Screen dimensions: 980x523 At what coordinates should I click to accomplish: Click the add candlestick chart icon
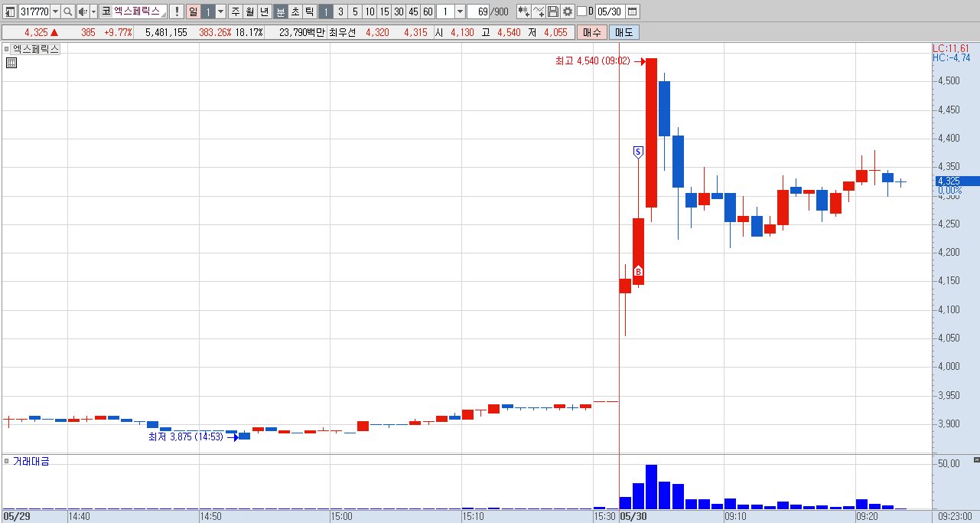pyautogui.click(x=523, y=11)
